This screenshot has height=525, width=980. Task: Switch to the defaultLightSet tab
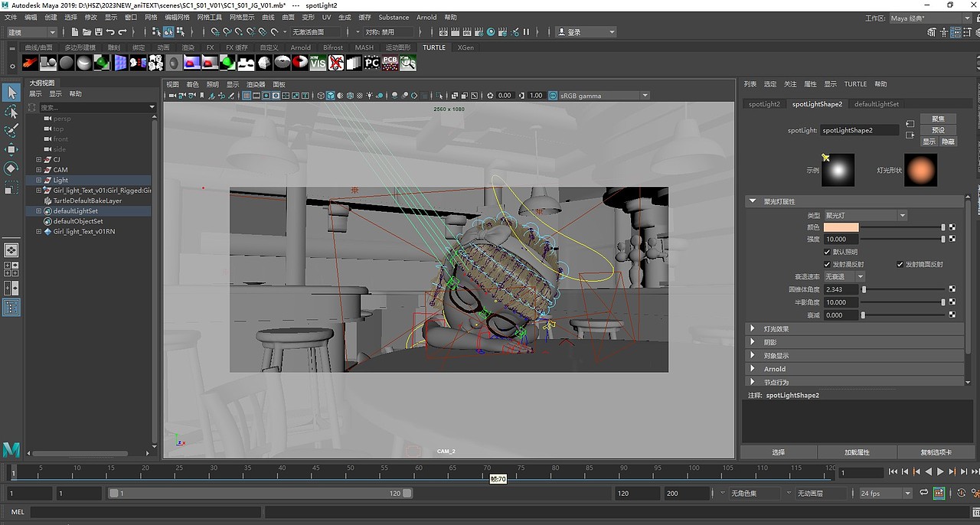(x=877, y=104)
